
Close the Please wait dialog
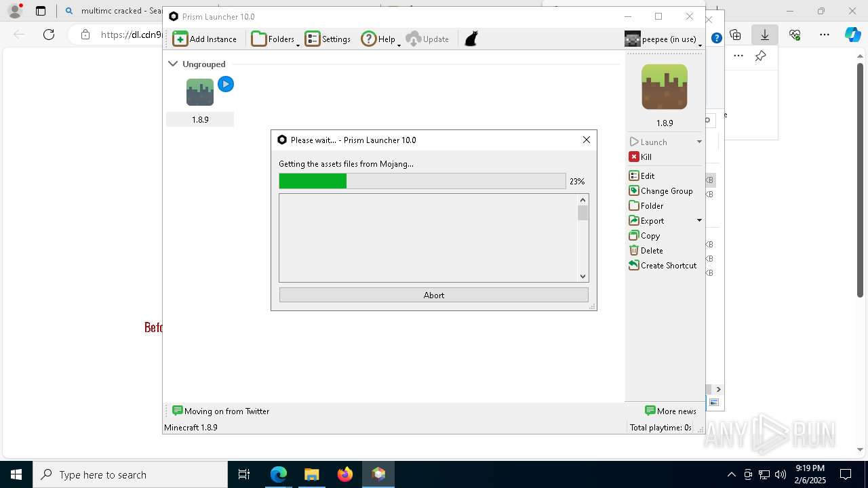(x=587, y=140)
